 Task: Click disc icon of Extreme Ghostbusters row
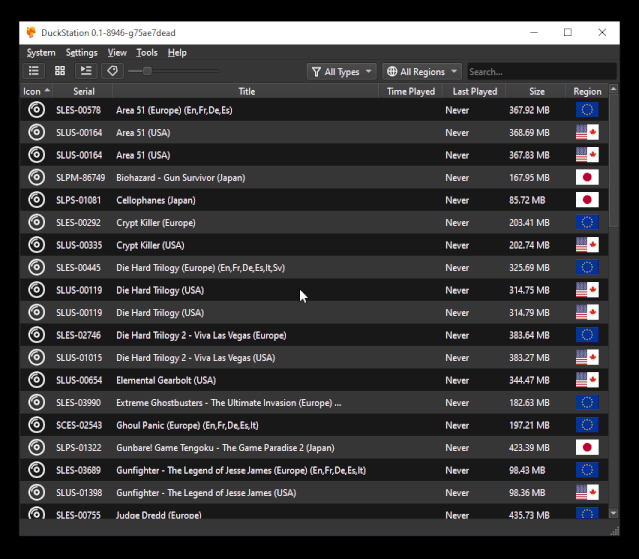click(36, 403)
